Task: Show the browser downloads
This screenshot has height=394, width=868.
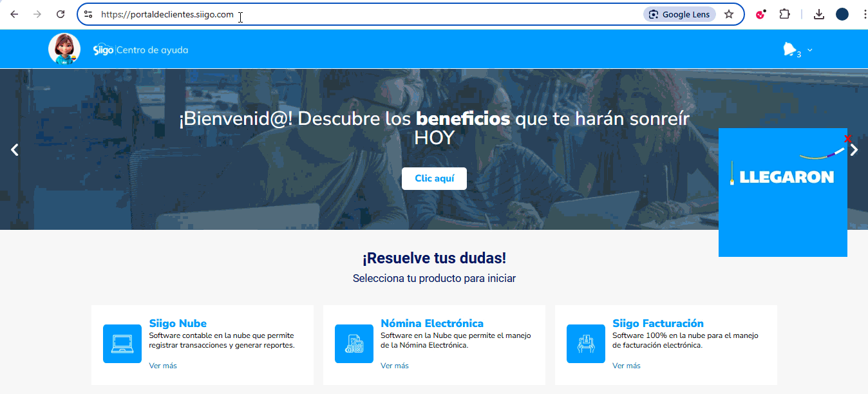Action: pos(819,14)
